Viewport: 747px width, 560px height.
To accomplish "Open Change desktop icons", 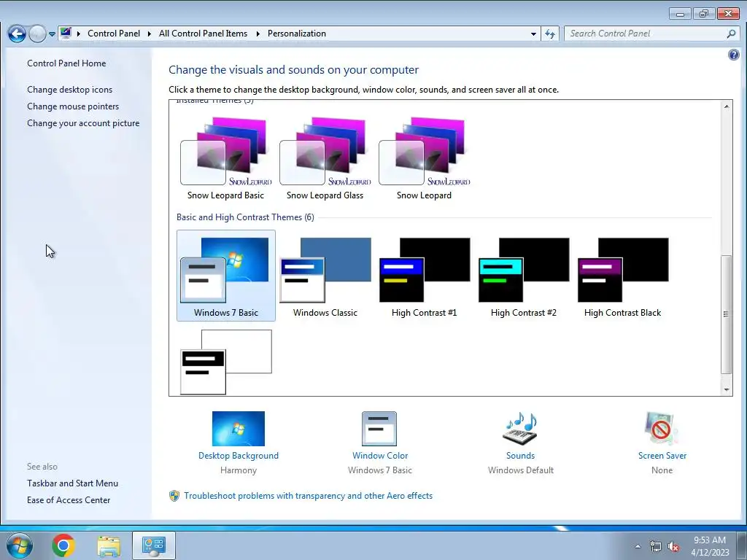I will [x=69, y=90].
